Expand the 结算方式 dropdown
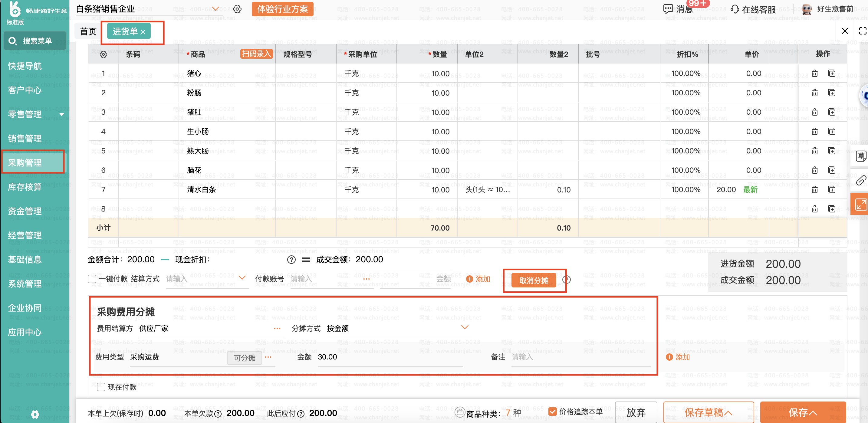 (242, 278)
